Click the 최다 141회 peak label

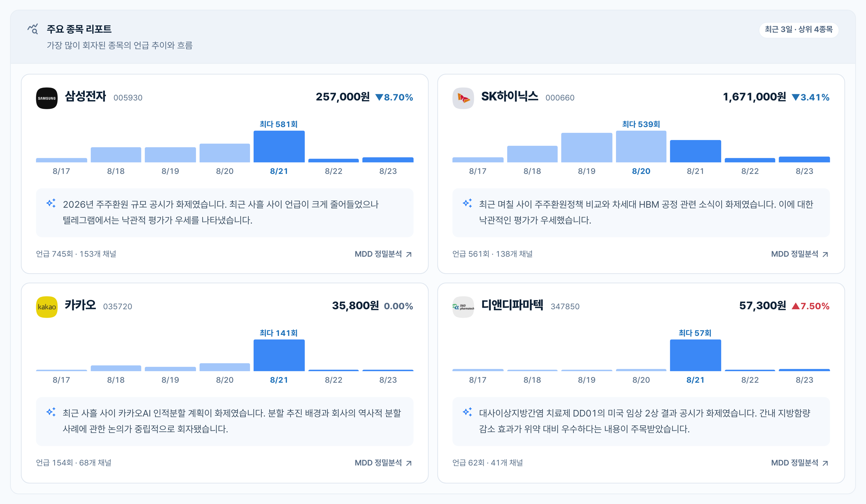(279, 333)
